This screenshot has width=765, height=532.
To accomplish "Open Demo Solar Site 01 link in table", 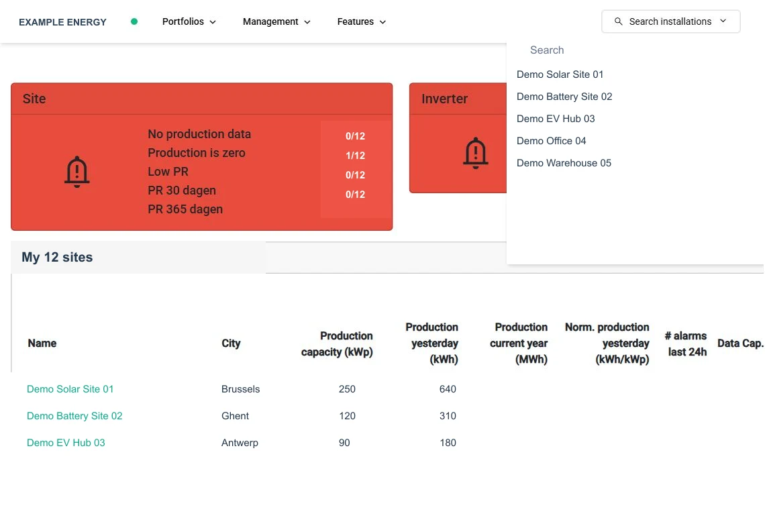I will click(x=70, y=389).
